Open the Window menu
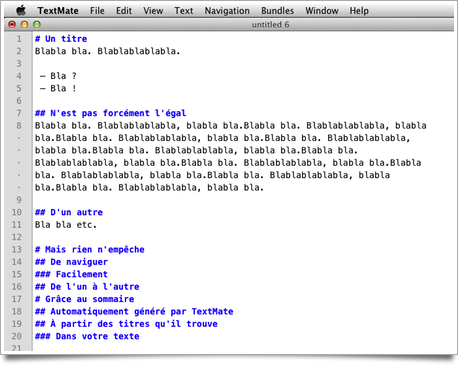Screen dimensions: 458x365 coord(322,11)
